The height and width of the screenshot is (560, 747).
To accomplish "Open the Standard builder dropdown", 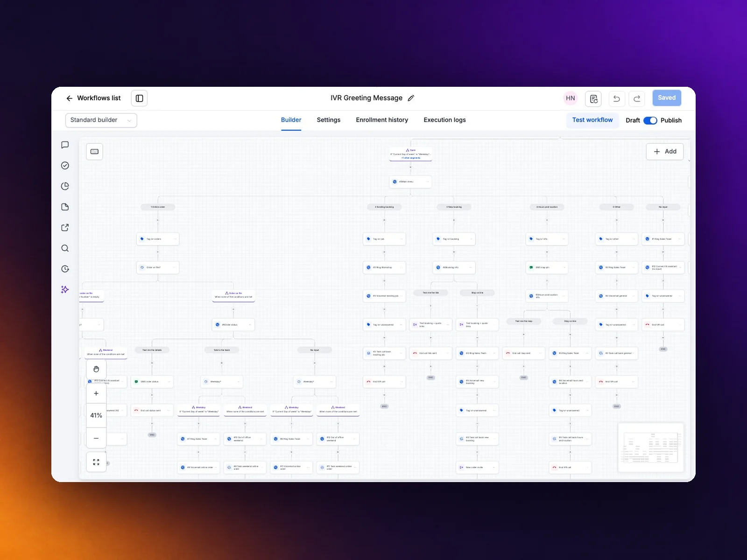I will coord(101,120).
